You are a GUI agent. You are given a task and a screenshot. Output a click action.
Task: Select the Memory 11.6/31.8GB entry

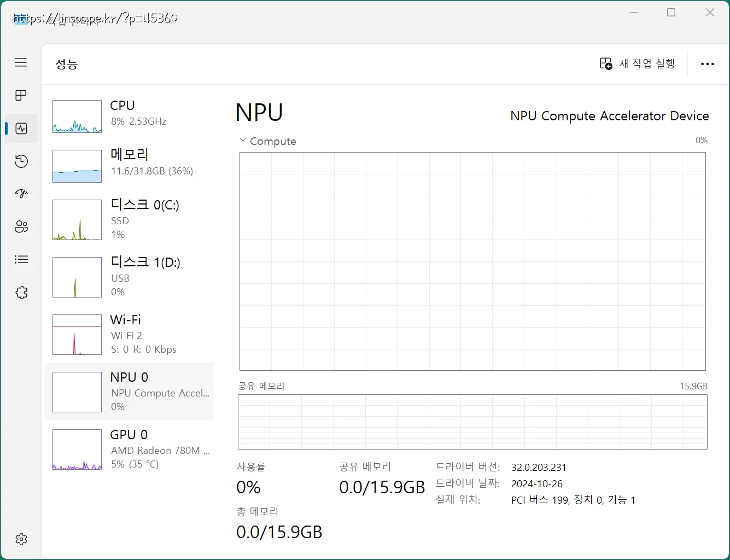click(x=129, y=166)
